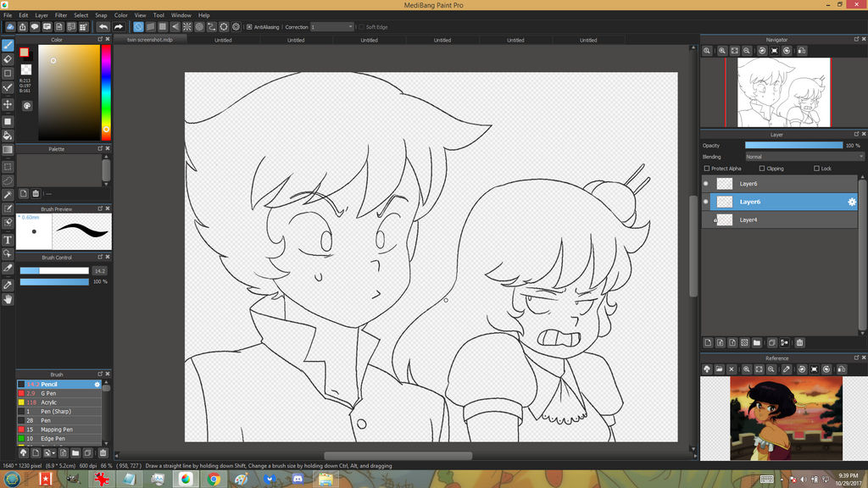Create new layer in Layer panel
Viewport: 868px width, 488px height.
(708, 343)
